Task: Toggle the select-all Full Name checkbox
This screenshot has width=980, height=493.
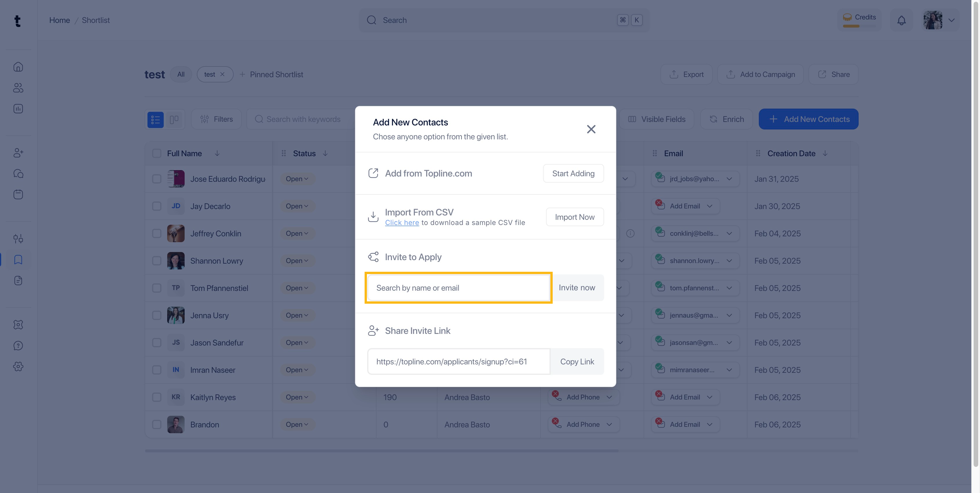Action: 156,153
